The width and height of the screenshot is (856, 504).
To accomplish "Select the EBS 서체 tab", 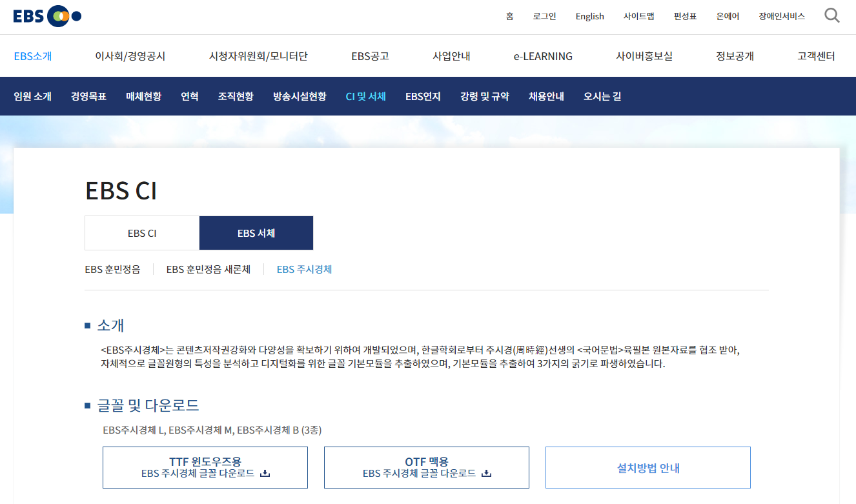I will tap(256, 233).
